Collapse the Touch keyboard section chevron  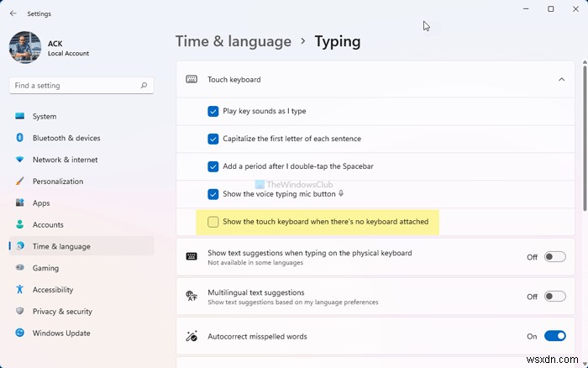tap(561, 80)
